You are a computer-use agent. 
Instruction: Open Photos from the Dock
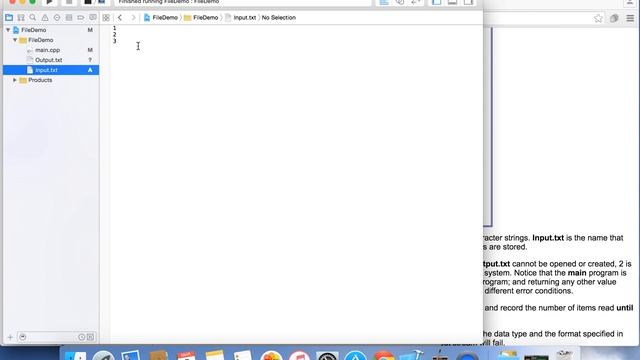[271, 355]
